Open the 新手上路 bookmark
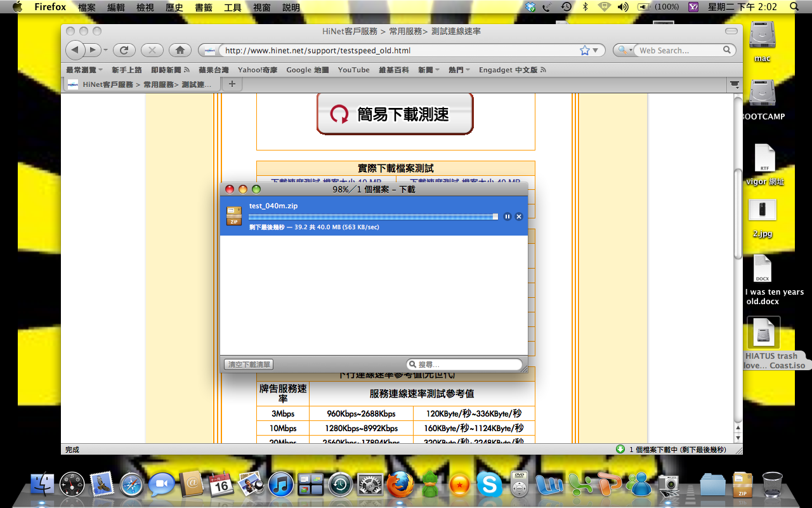 pos(127,70)
